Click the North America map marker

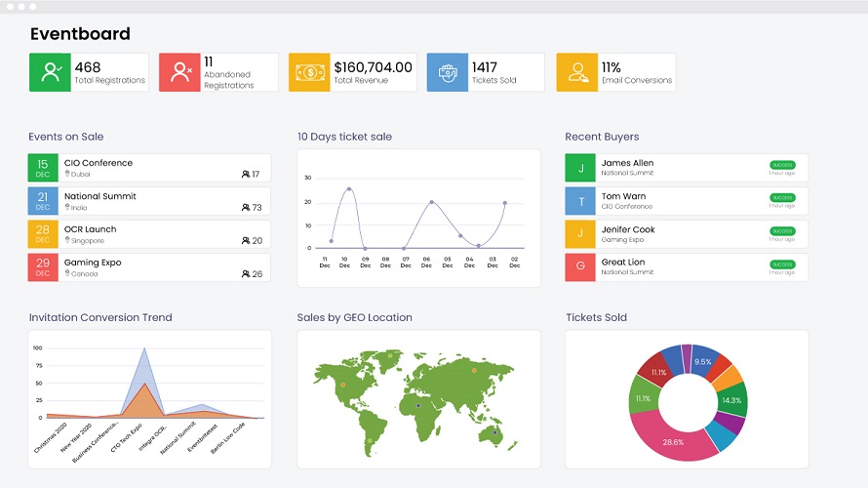pyautogui.click(x=343, y=385)
